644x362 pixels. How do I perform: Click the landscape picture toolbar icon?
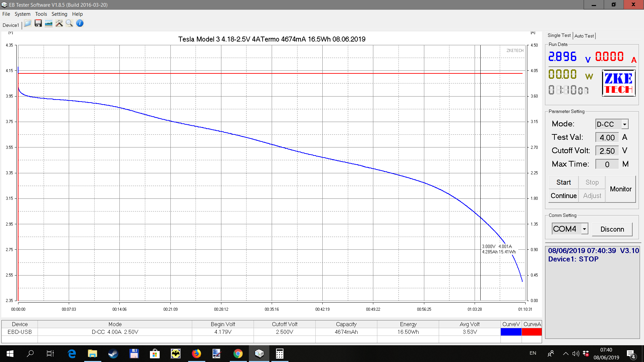[x=49, y=23]
